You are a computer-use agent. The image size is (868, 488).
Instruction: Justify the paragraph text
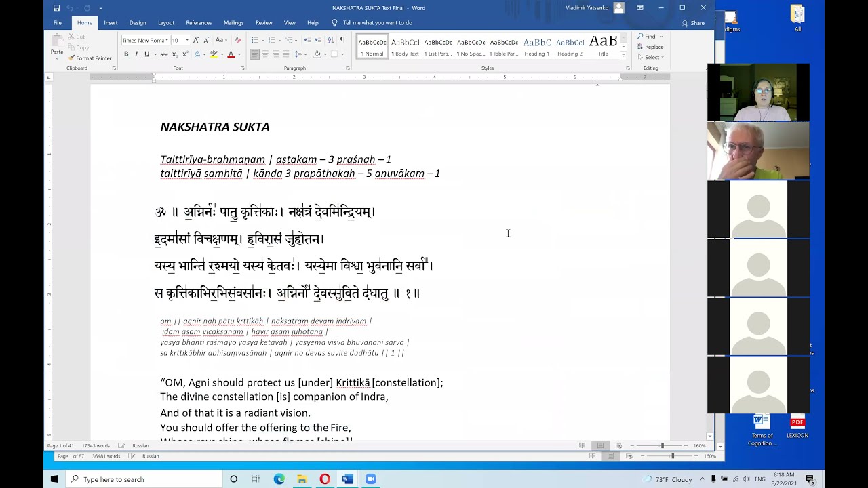pos(285,54)
